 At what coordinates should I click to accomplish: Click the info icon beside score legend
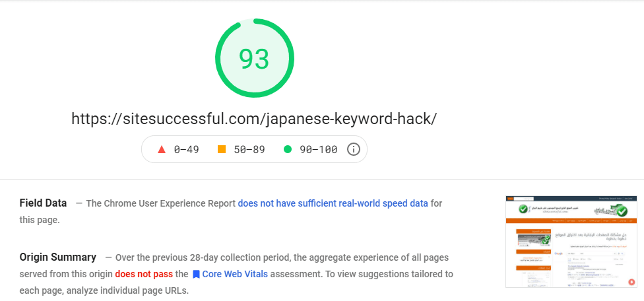353,149
